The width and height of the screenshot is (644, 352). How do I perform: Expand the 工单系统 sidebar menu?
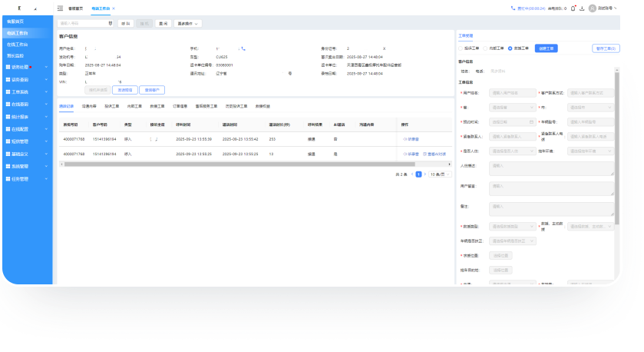pos(26,91)
